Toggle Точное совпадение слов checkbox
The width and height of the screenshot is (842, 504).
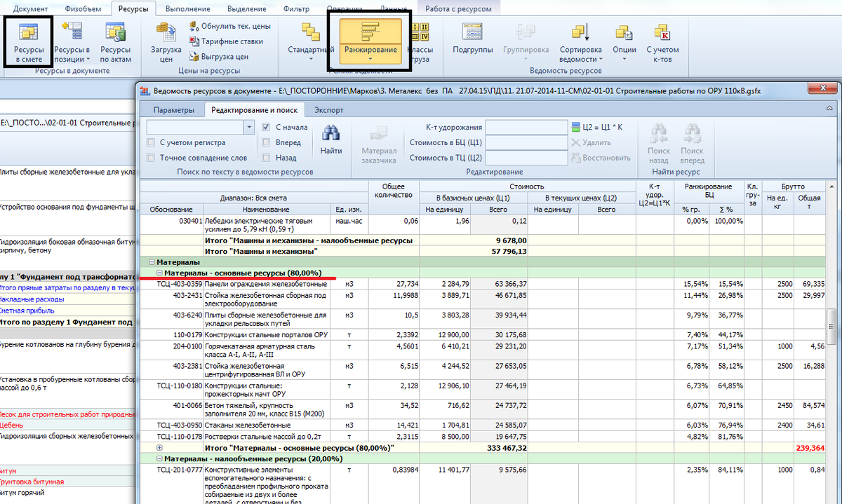point(151,158)
